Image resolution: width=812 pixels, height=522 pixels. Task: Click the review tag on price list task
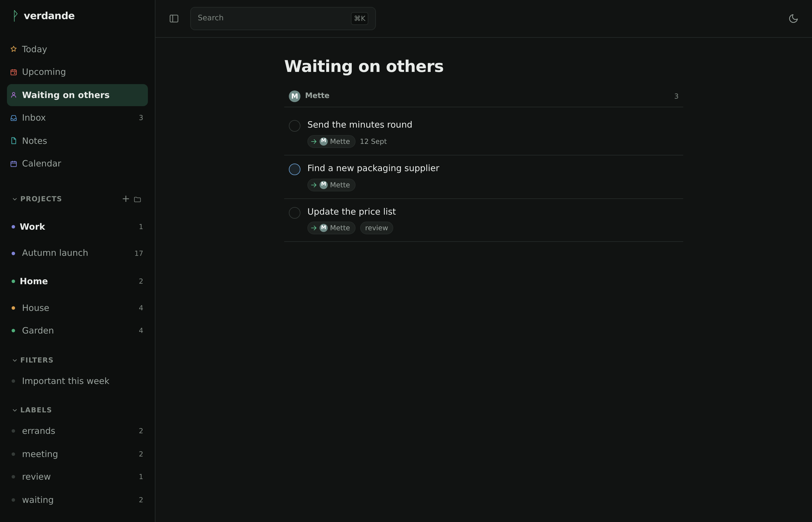[x=376, y=228]
